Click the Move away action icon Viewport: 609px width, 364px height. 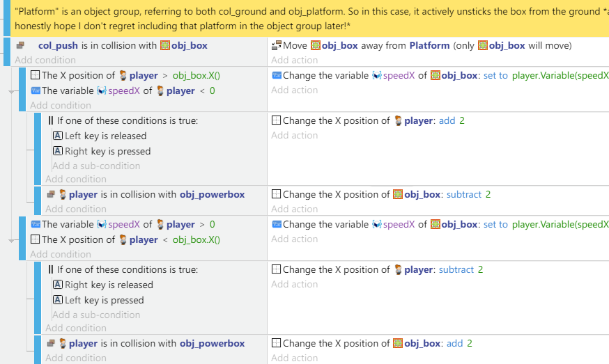pos(276,45)
